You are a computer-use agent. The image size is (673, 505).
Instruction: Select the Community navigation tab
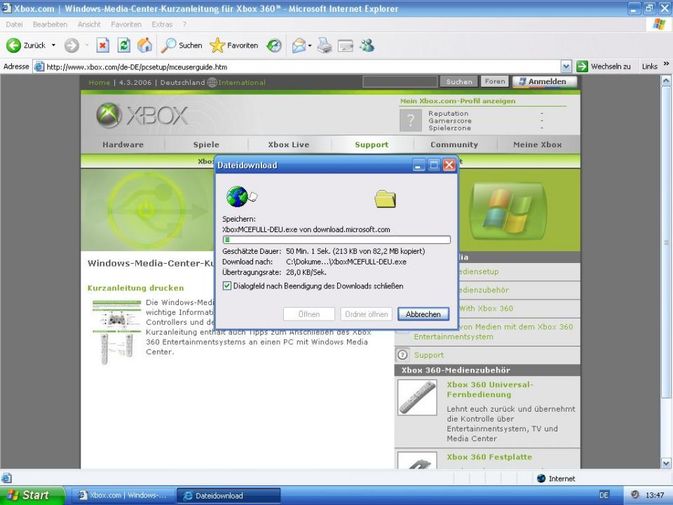(x=454, y=145)
